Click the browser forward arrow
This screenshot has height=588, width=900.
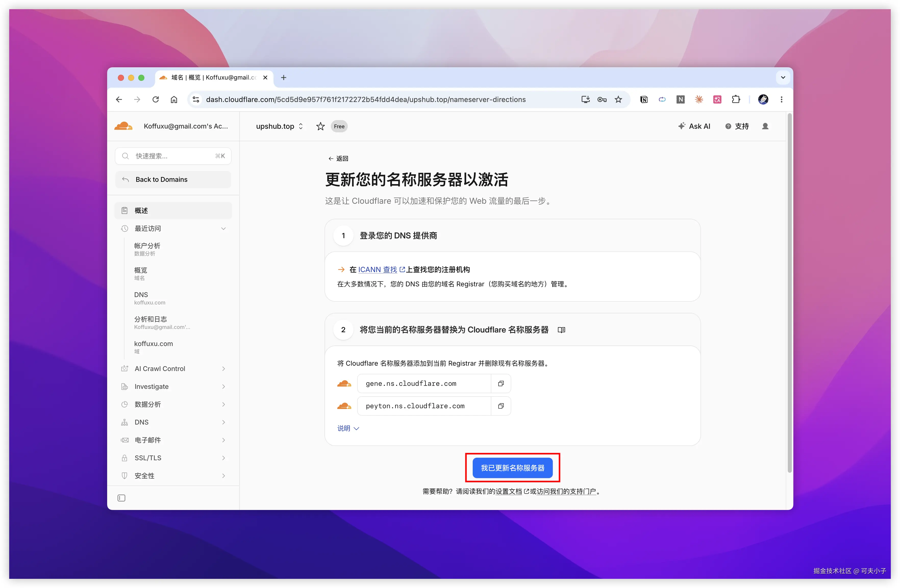[137, 99]
